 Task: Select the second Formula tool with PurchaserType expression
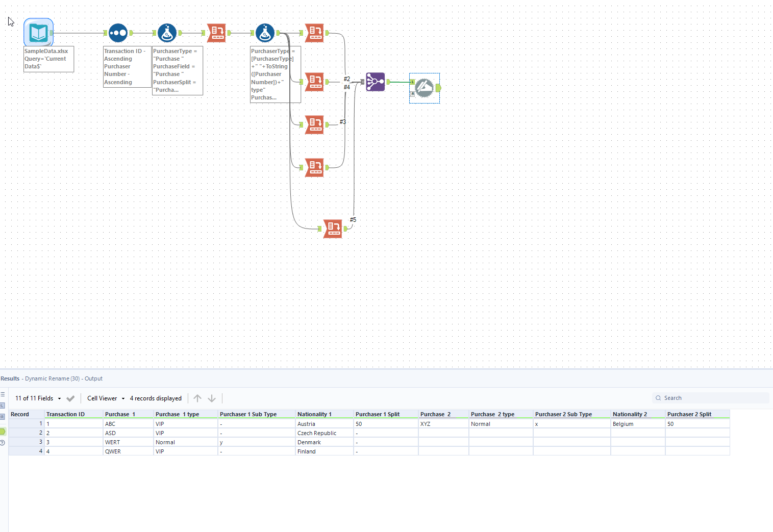tap(265, 33)
